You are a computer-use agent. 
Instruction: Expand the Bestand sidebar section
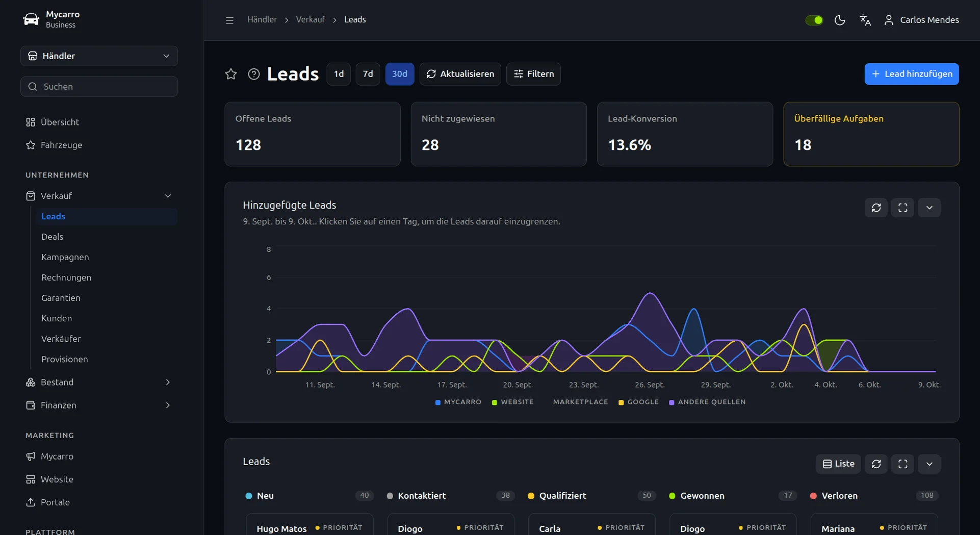click(x=99, y=383)
